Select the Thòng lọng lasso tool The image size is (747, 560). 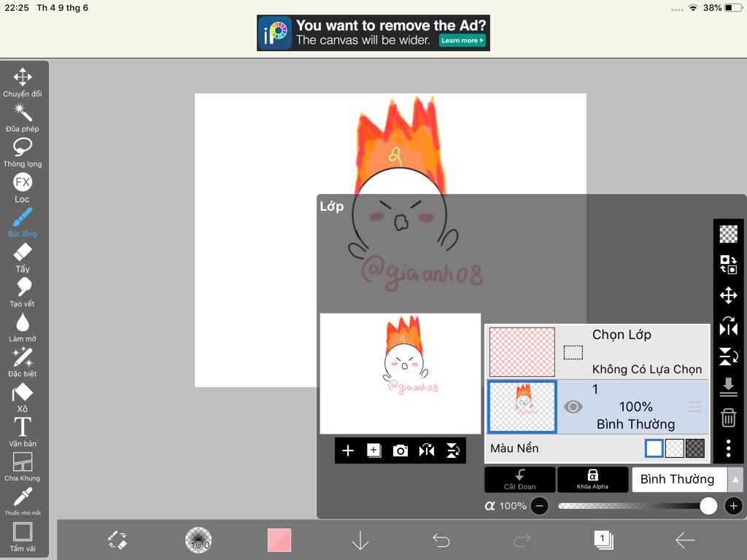[x=23, y=152]
